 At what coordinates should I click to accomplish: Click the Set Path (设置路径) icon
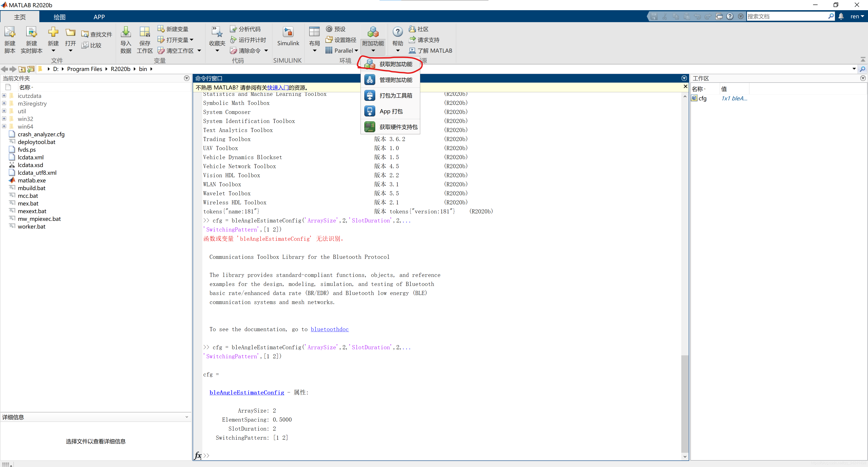329,40
